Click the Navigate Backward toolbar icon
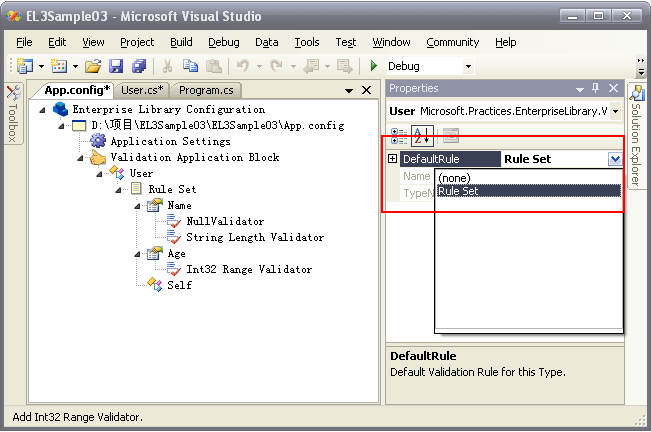Screen dimensions: 651x432 (x=311, y=66)
